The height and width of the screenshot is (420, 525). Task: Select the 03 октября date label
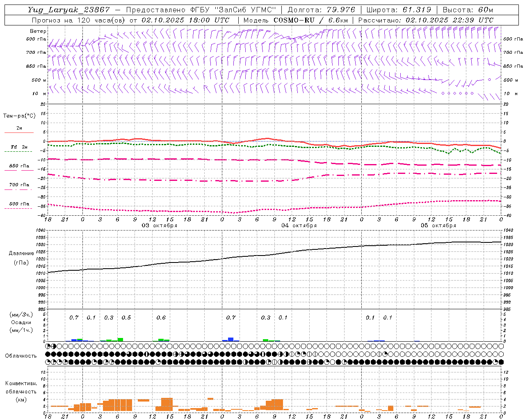point(160,226)
